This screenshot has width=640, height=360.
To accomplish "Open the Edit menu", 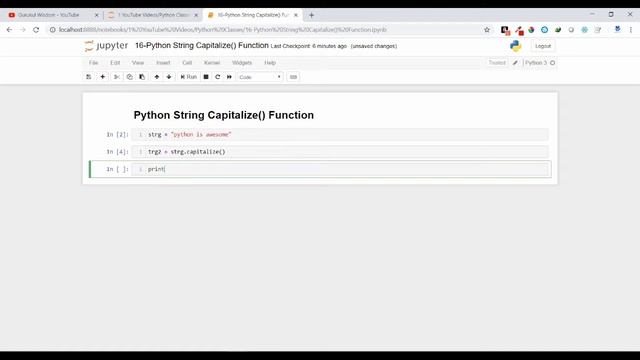I will (115, 63).
